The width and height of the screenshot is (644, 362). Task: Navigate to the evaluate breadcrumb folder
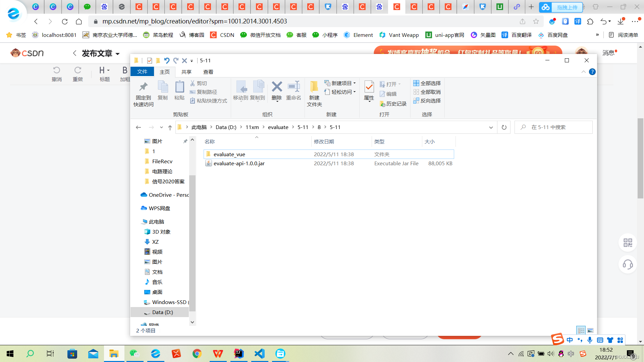coord(278,127)
